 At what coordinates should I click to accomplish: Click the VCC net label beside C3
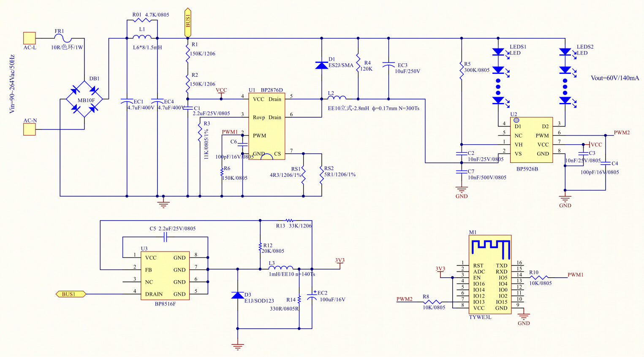(x=596, y=145)
